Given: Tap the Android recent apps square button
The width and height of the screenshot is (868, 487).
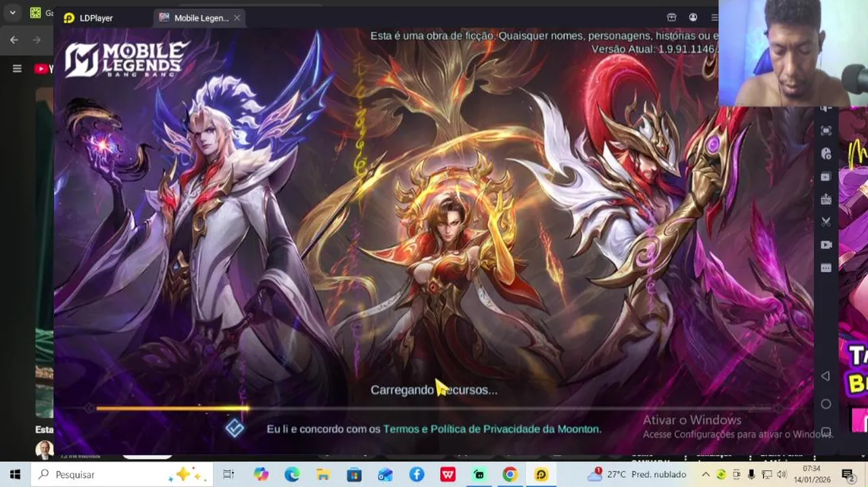Looking at the screenshot, I should (825, 432).
